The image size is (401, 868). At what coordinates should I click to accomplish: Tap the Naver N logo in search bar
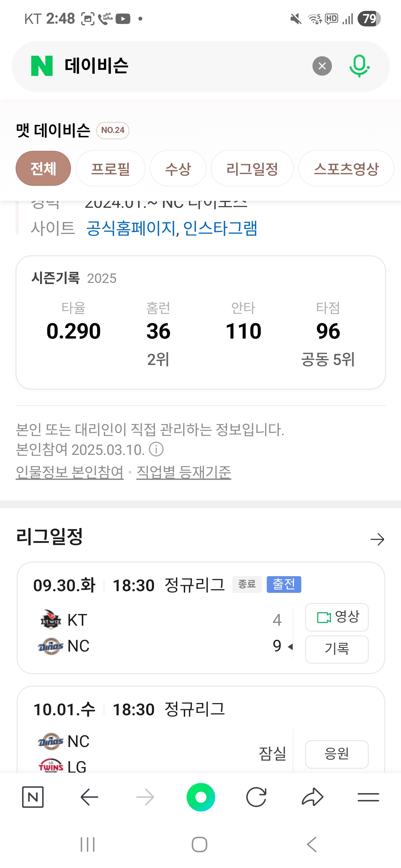[42, 66]
